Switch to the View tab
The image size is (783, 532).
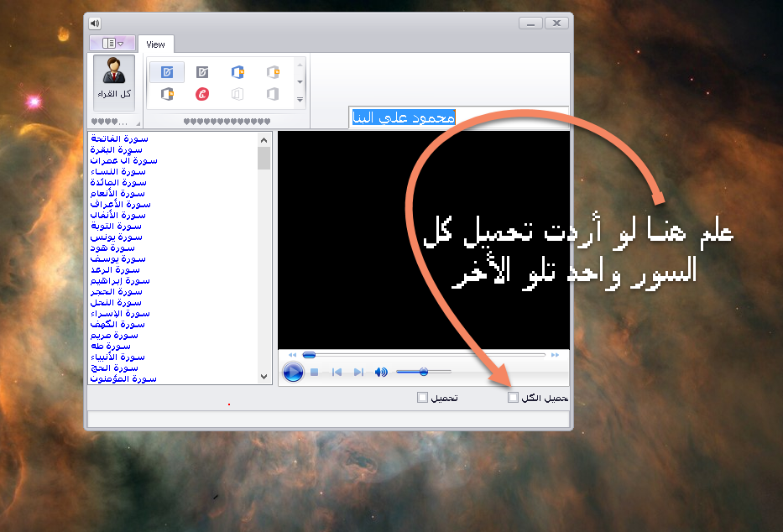tap(155, 44)
